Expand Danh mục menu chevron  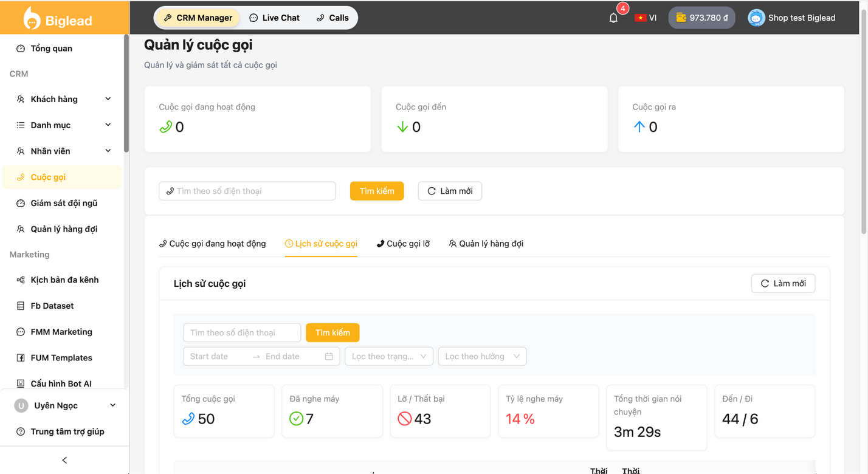click(x=108, y=125)
